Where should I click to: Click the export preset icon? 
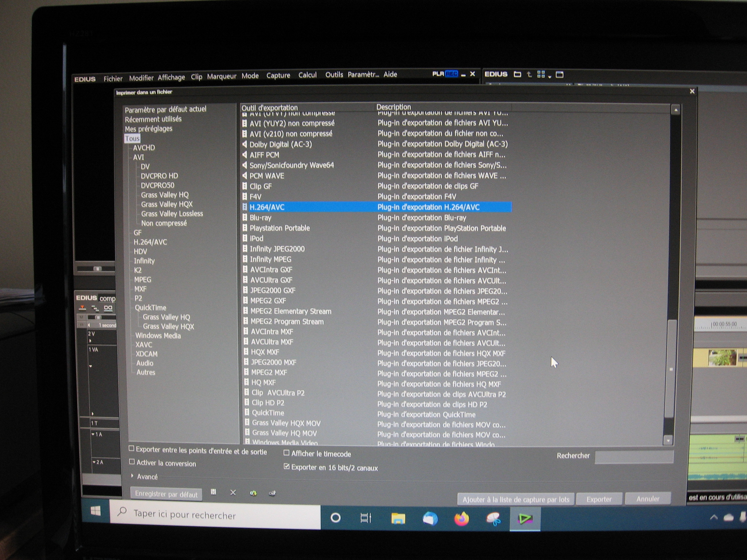272,493
